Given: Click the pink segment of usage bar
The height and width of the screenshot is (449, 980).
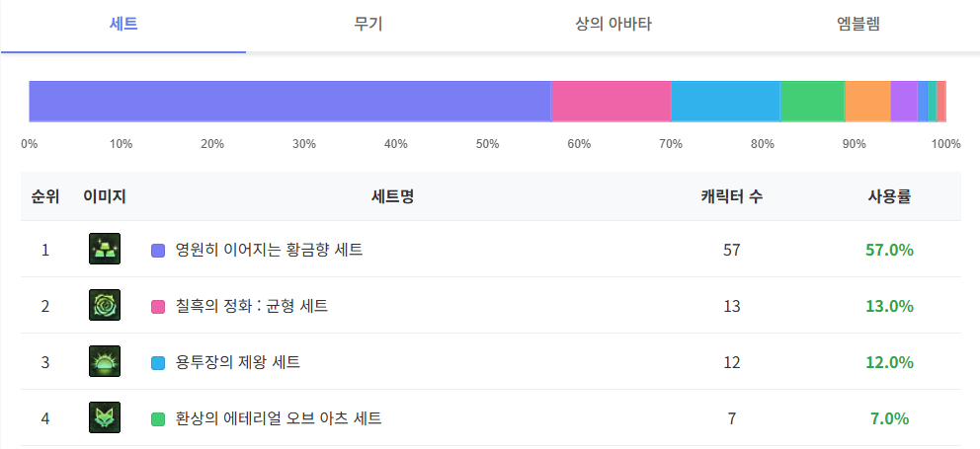Looking at the screenshot, I should point(611,102).
